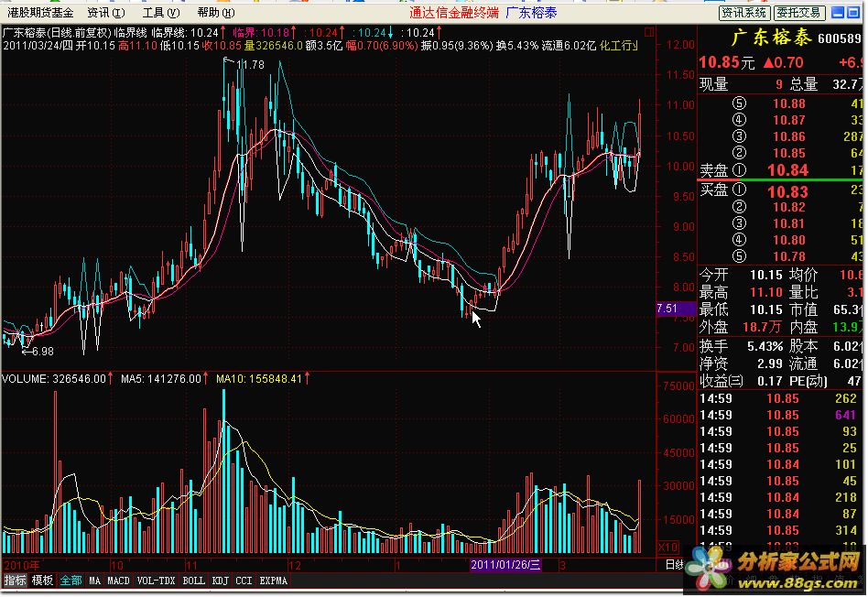Click the MA10: 155848.41 label
The width and height of the screenshot is (868, 597).
point(259,379)
